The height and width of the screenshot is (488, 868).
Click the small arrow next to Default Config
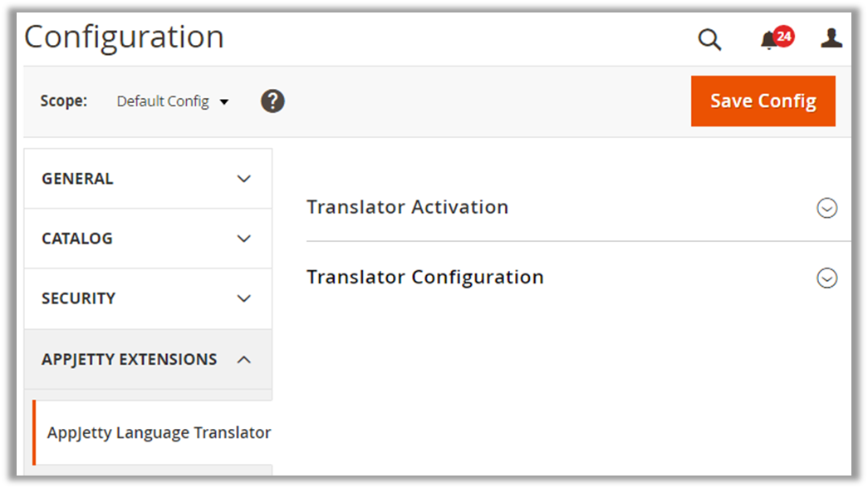[x=224, y=102]
